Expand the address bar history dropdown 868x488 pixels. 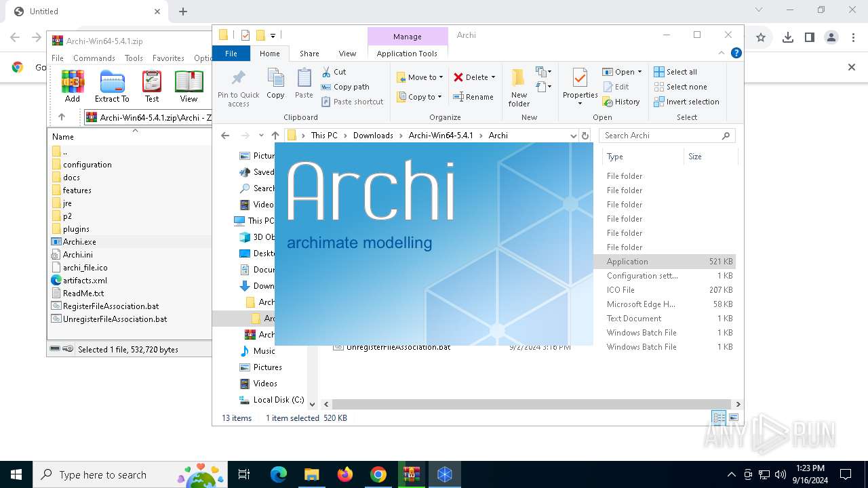(x=573, y=136)
